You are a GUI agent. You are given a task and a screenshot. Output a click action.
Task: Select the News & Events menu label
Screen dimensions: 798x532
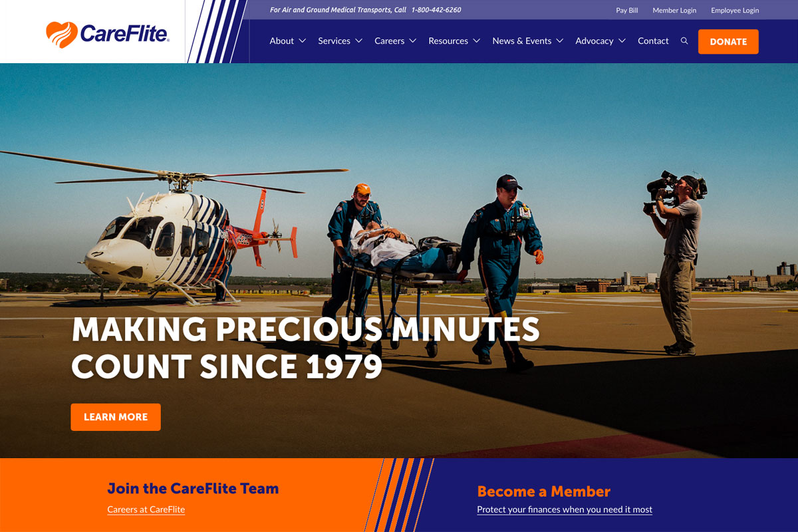point(522,41)
